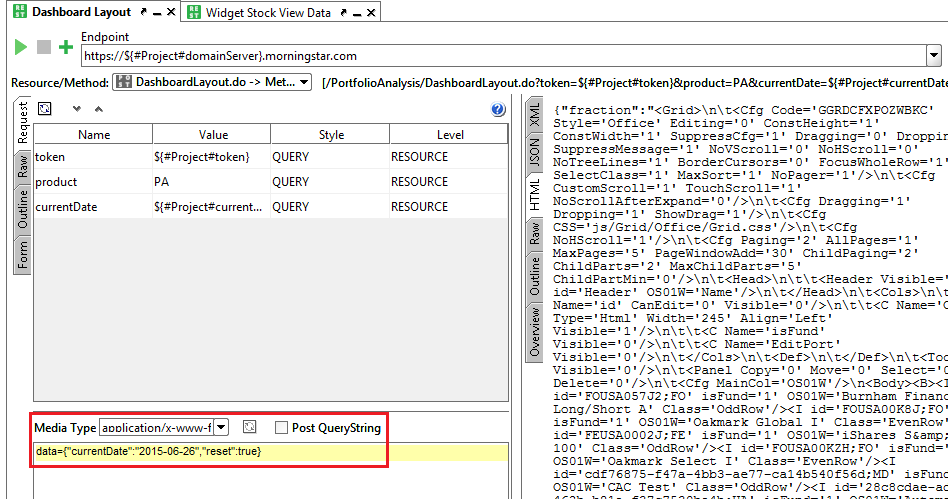This screenshot has width=948, height=499.
Task: Open the response Outline vertical tab
Action: pos(534,276)
